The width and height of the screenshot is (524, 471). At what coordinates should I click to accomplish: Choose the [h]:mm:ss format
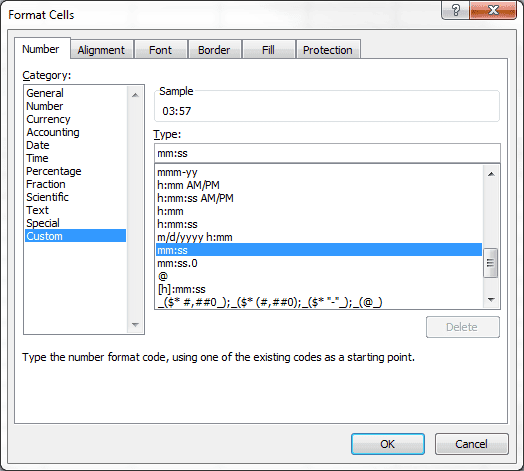pos(319,289)
